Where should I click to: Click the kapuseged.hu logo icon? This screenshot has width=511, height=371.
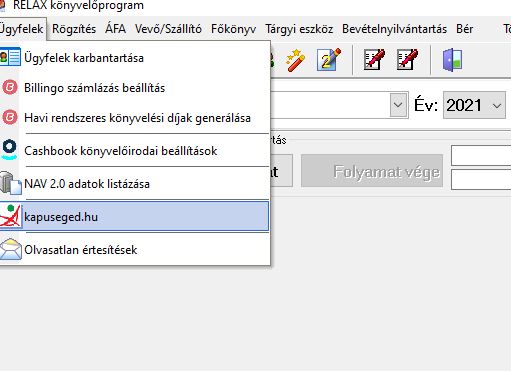[10, 216]
